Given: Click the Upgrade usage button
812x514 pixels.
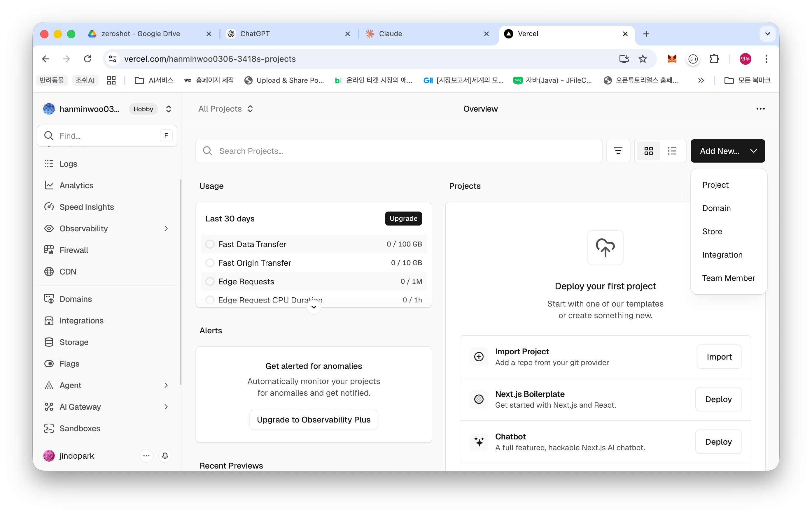Looking at the screenshot, I should tap(403, 219).
